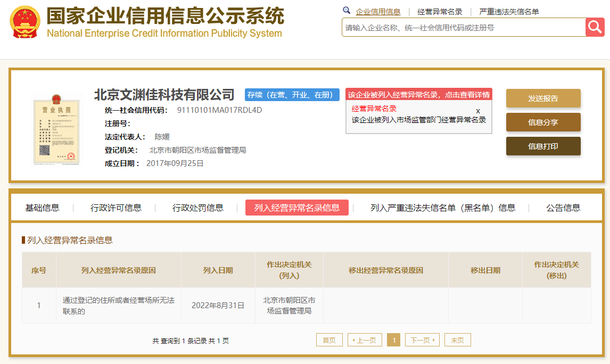Click inside the company search input field
Viewport: 610px width, 364px height.
(458, 27)
